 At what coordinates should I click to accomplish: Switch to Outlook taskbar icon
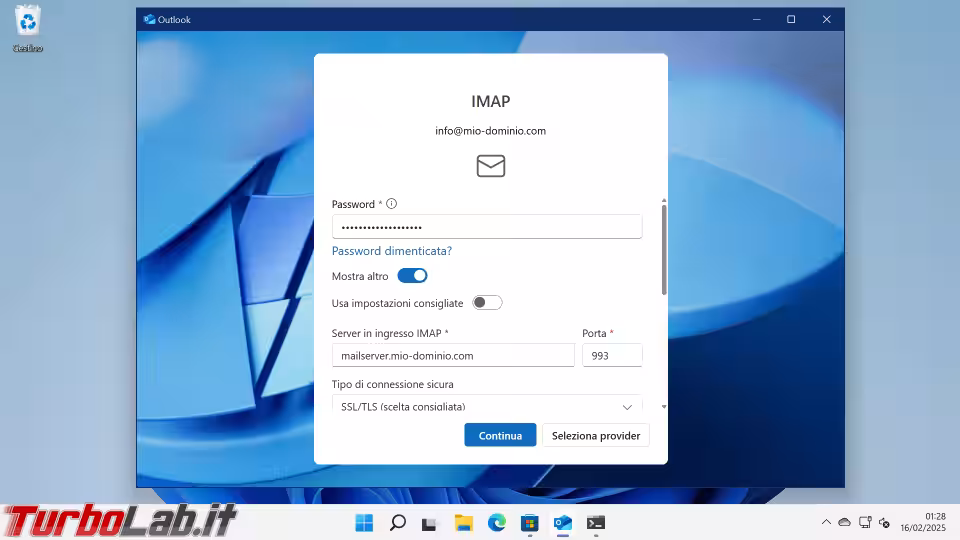(x=563, y=523)
